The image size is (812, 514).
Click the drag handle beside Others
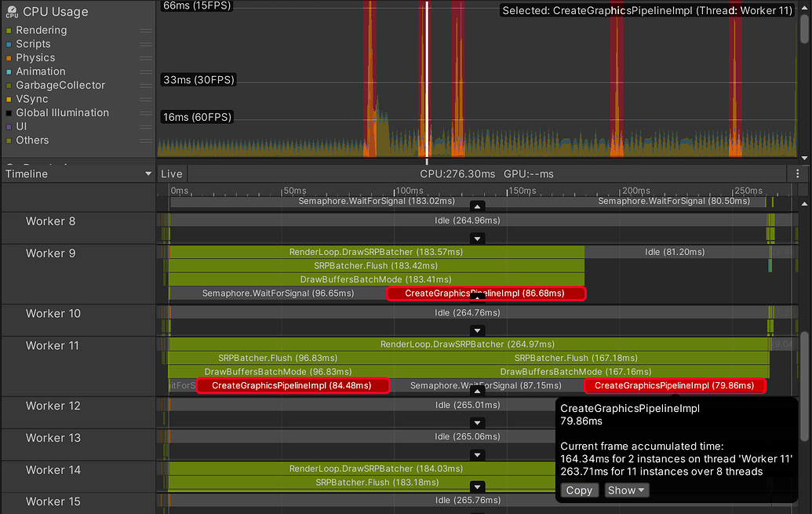[146, 140]
